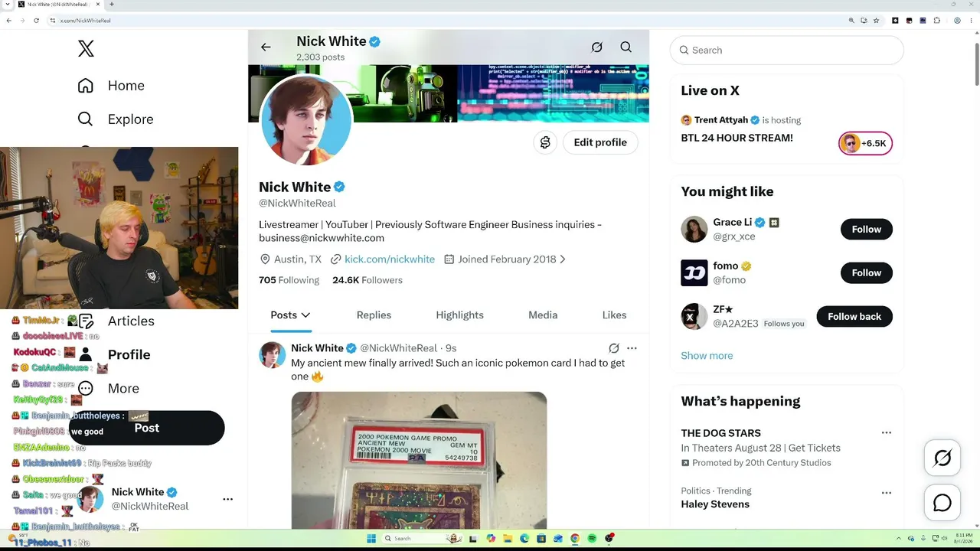
Task: Open the Haley Stevens trending topic
Action: click(x=715, y=504)
